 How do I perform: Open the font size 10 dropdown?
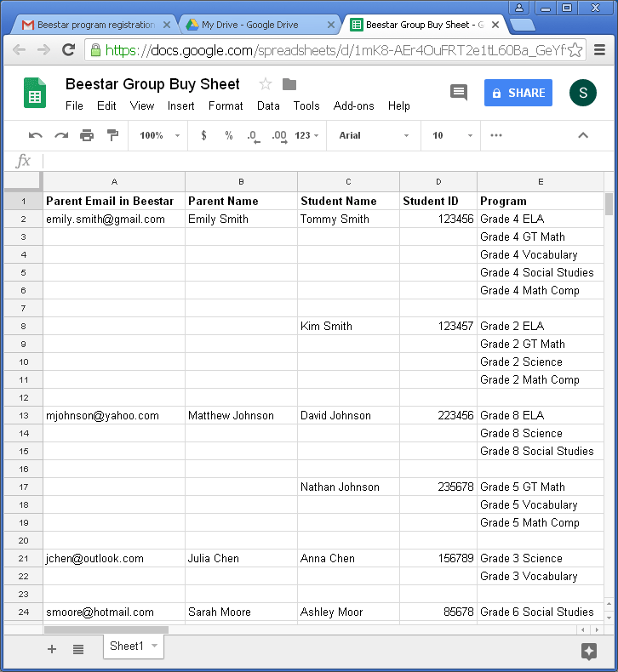[452, 135]
